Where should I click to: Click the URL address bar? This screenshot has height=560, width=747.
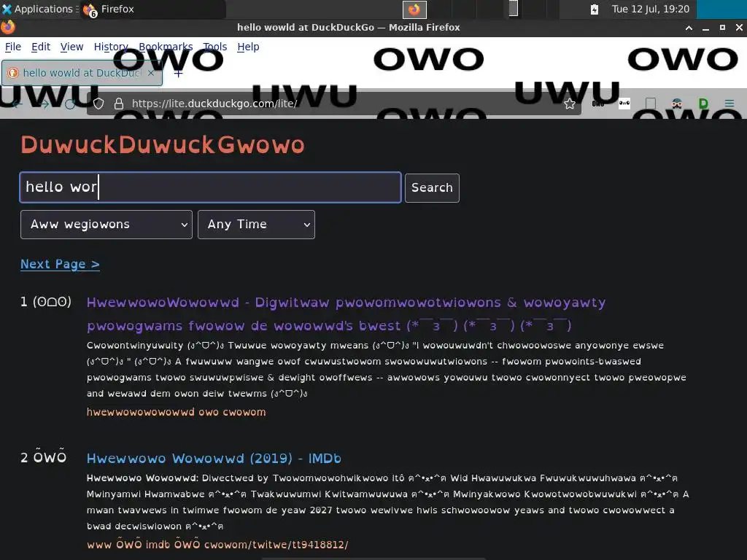333,104
